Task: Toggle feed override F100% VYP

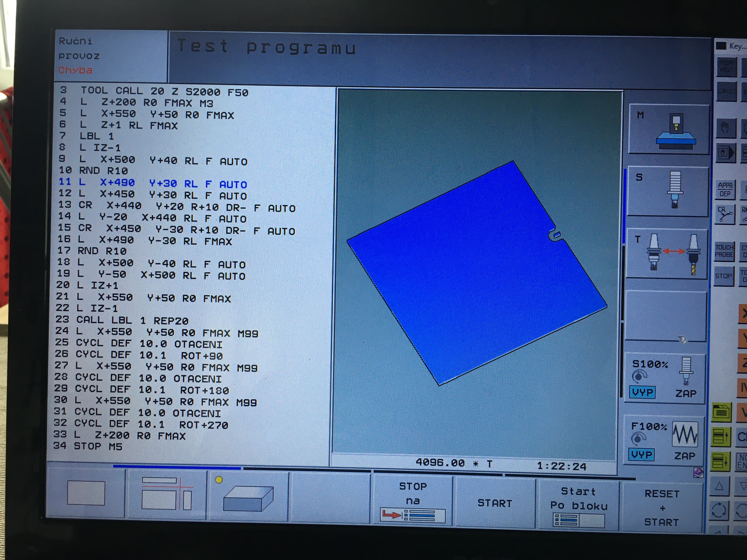Action: [641, 455]
